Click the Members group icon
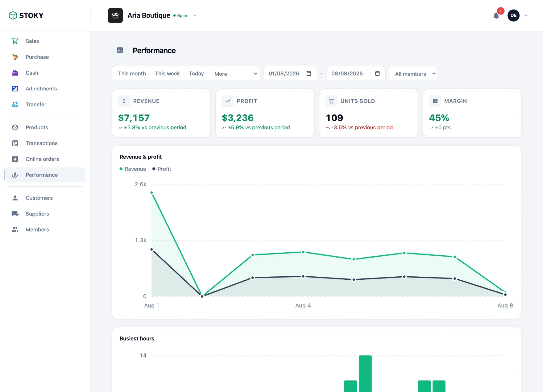The image size is (543, 392). point(15,229)
